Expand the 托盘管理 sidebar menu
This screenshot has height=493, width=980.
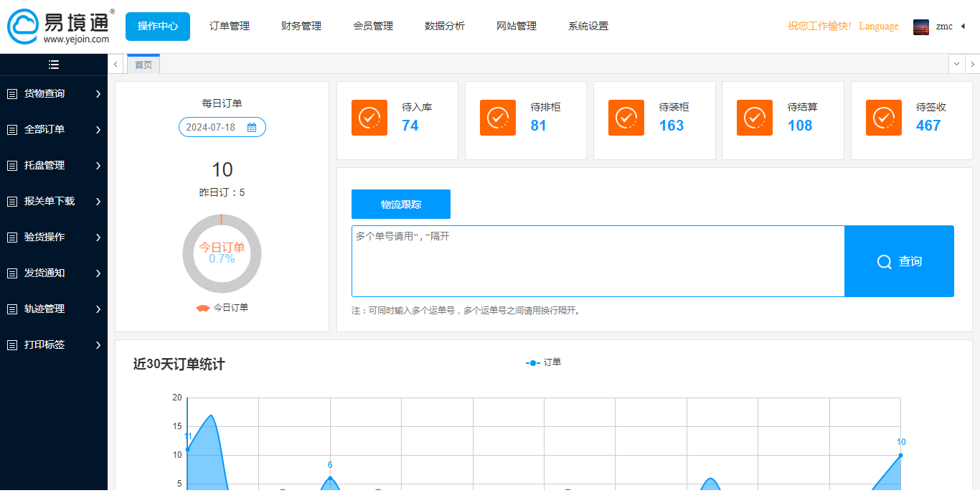[54, 165]
